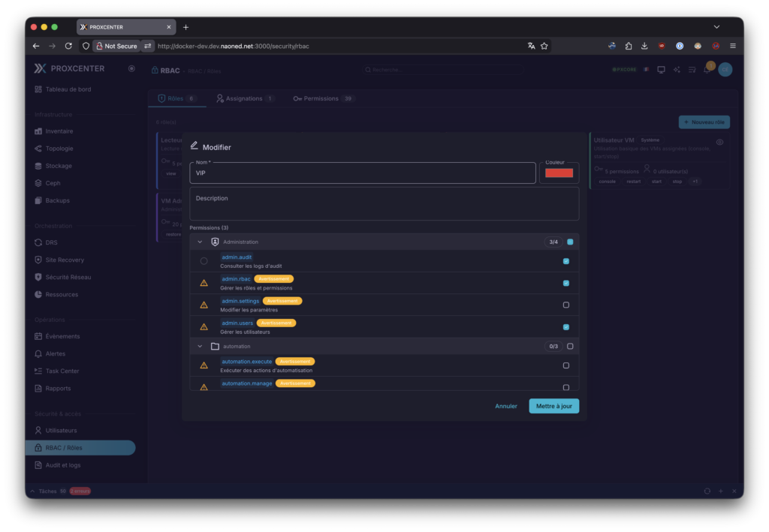Open Site Recovery shield icon

coord(38,260)
